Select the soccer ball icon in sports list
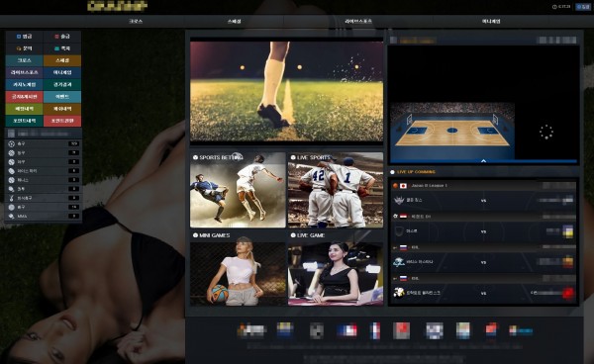Screen dimensions: 594x364 (11, 143)
